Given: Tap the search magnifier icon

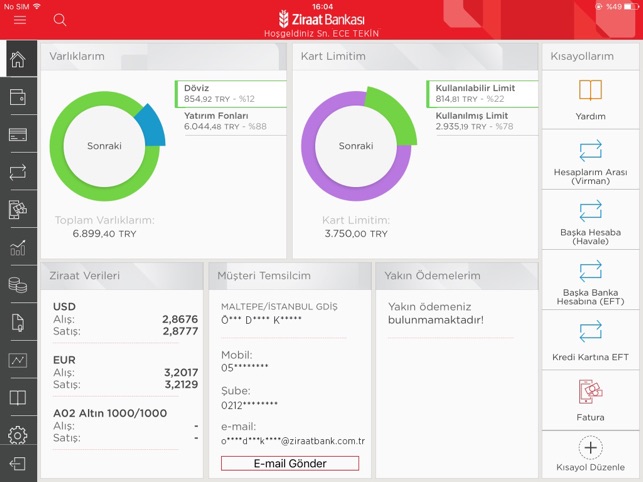Looking at the screenshot, I should click(x=60, y=20).
